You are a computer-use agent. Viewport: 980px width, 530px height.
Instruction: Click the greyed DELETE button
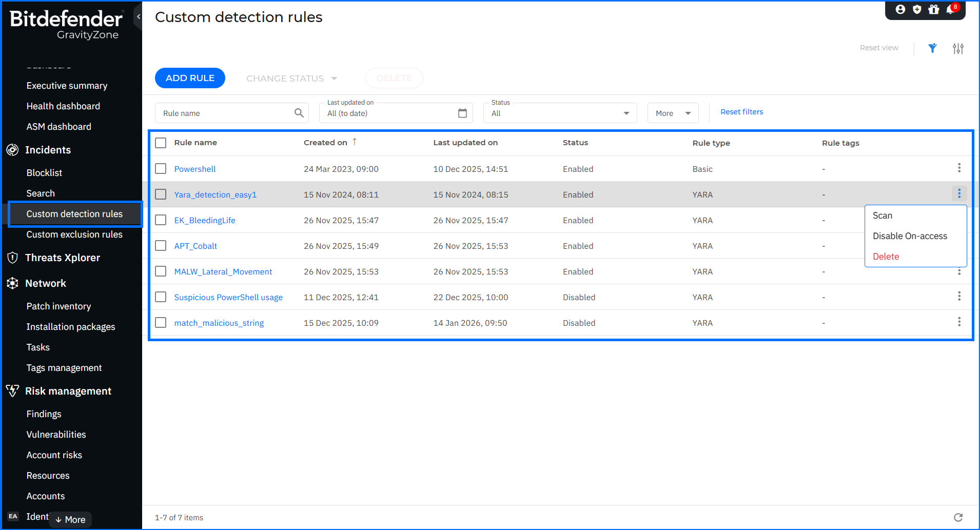point(394,78)
